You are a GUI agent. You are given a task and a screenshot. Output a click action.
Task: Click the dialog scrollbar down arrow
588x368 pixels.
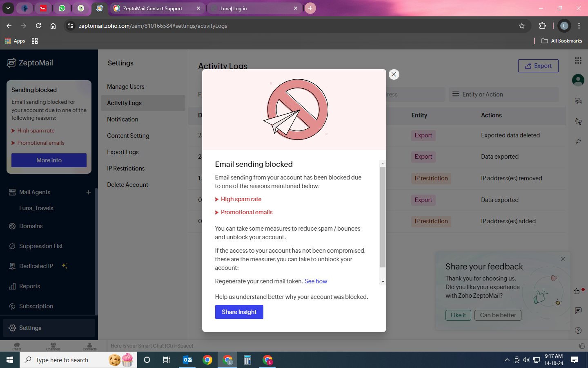tap(383, 281)
